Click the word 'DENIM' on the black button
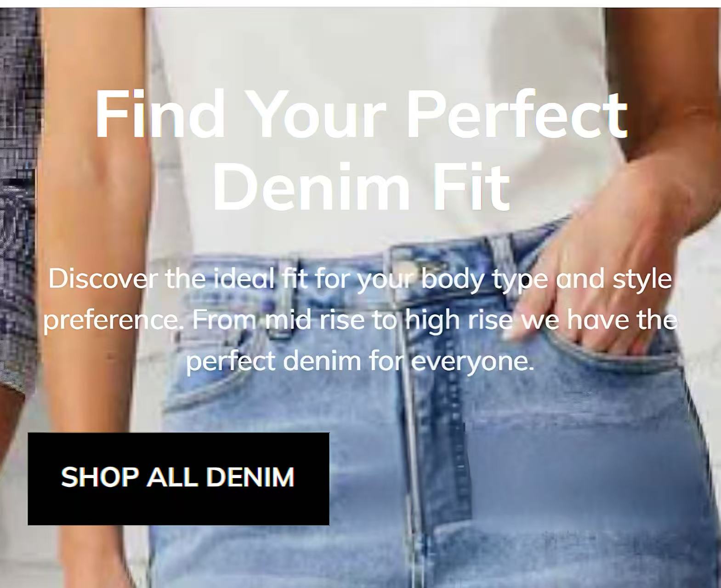 pyautogui.click(x=250, y=477)
